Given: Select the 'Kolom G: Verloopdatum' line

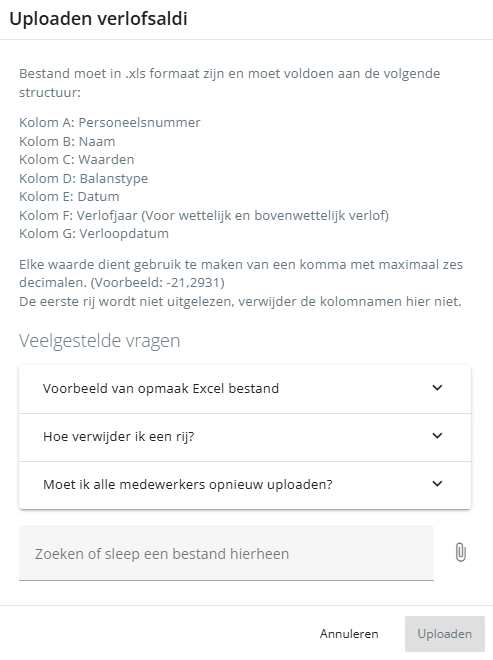Looking at the screenshot, I should pyautogui.click(x=94, y=234).
